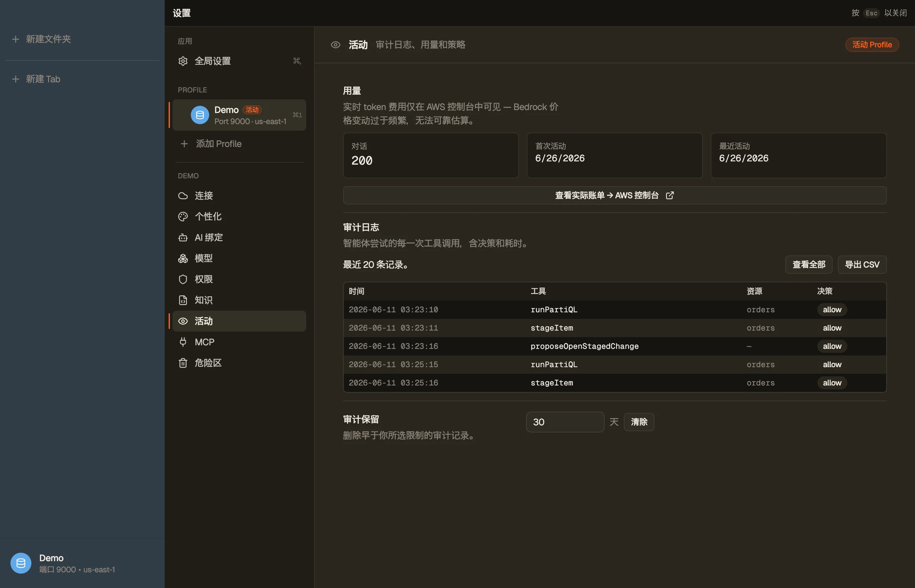The width and height of the screenshot is (915, 588).
Task: Click timestamp 2026-06-11 03:25:15
Action: (393, 365)
